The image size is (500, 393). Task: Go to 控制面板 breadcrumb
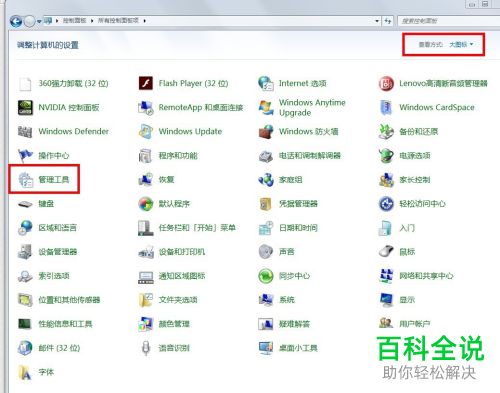coord(75,21)
